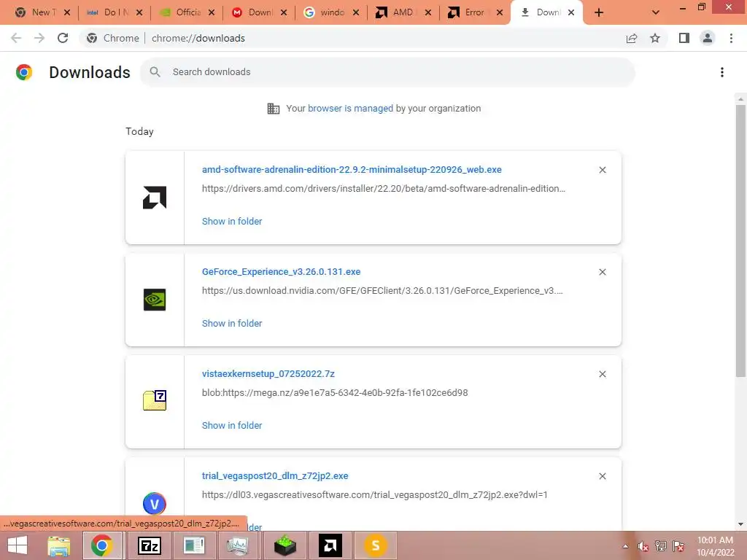
Task: Open the clock showing 10:01 AM
Action: click(715, 546)
